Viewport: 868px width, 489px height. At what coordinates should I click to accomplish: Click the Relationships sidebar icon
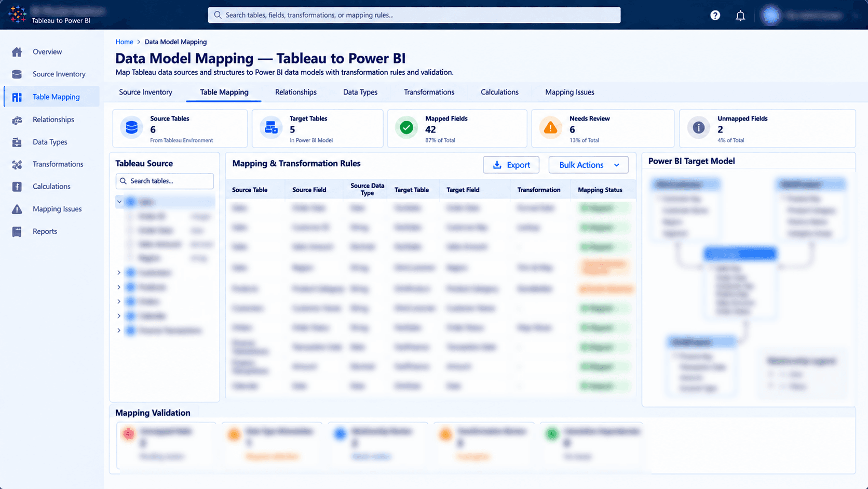click(x=17, y=120)
